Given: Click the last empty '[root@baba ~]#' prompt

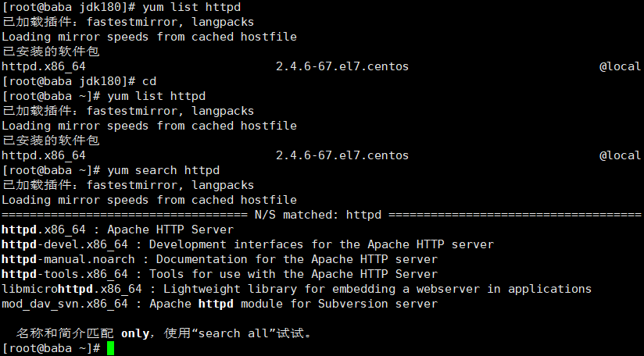Looking at the screenshot, I should click(52, 348).
